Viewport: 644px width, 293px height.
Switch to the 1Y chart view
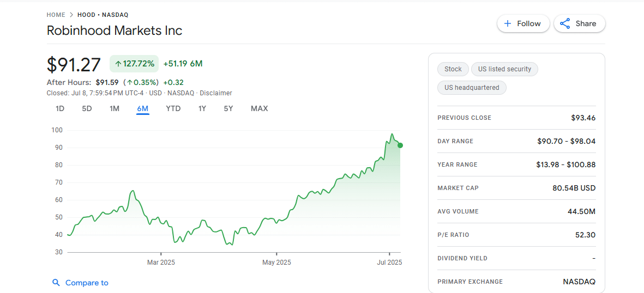(202, 108)
